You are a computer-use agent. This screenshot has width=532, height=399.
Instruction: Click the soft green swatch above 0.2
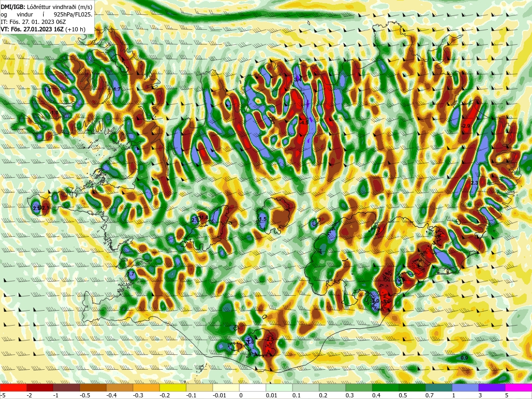pyautogui.click(x=332, y=387)
